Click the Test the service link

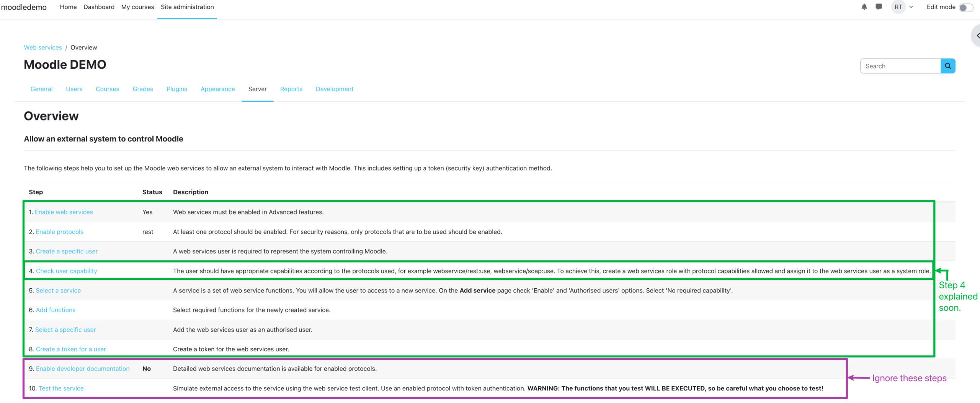[61, 388]
